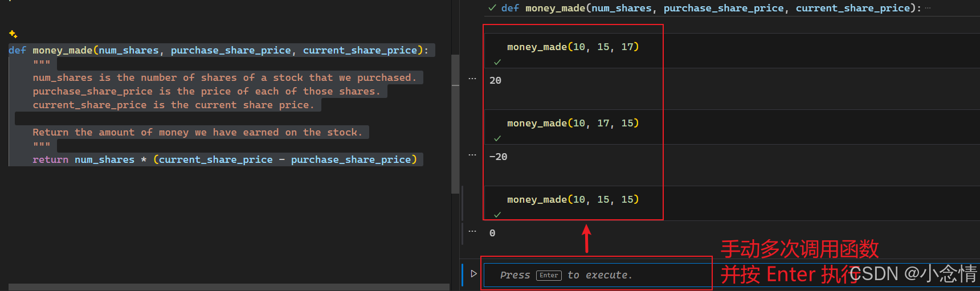Click the output value -20
Screen dimensions: 980x291
[x=498, y=157]
